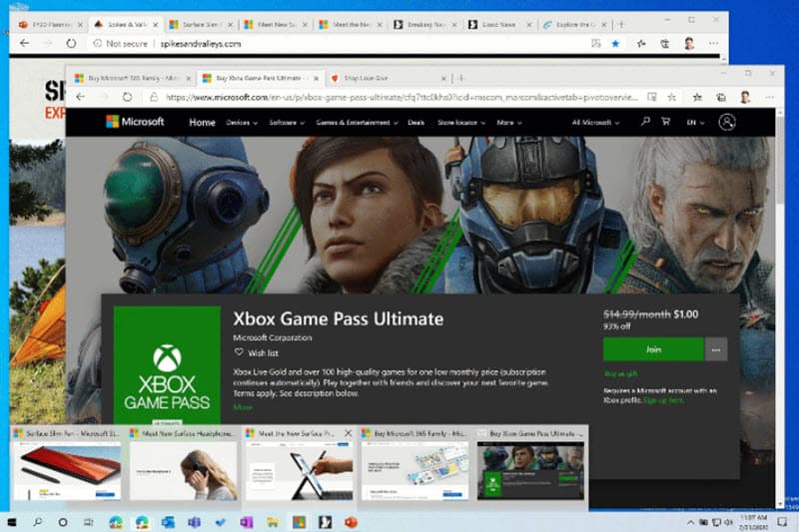Open Settings and more menu in rear Edge window
This screenshot has height=532, width=799.
713,44
